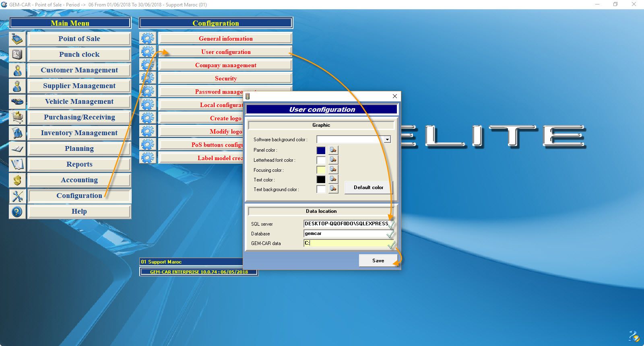The width and height of the screenshot is (644, 346).
Task: Save the user configuration
Action: (378, 261)
